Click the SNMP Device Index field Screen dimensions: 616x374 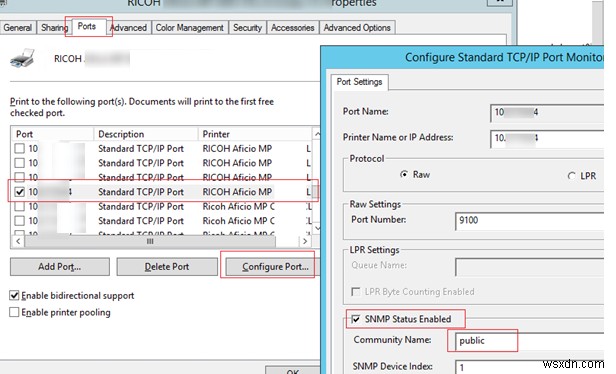coord(529,367)
